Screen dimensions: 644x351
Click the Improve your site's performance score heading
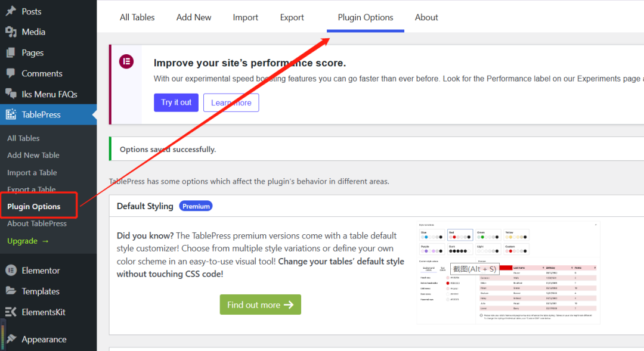(x=250, y=63)
